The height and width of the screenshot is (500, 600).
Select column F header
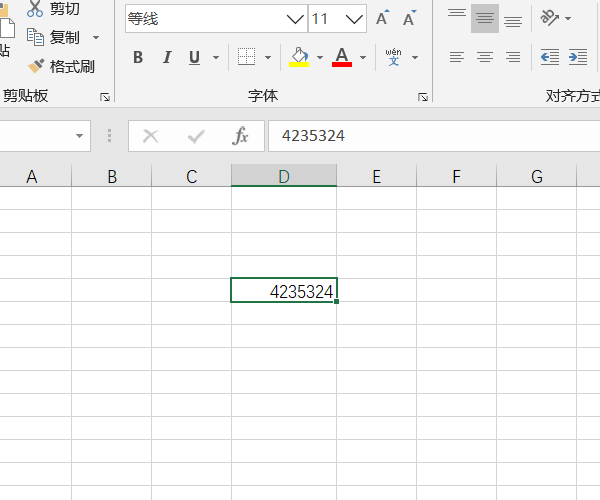[x=456, y=176]
